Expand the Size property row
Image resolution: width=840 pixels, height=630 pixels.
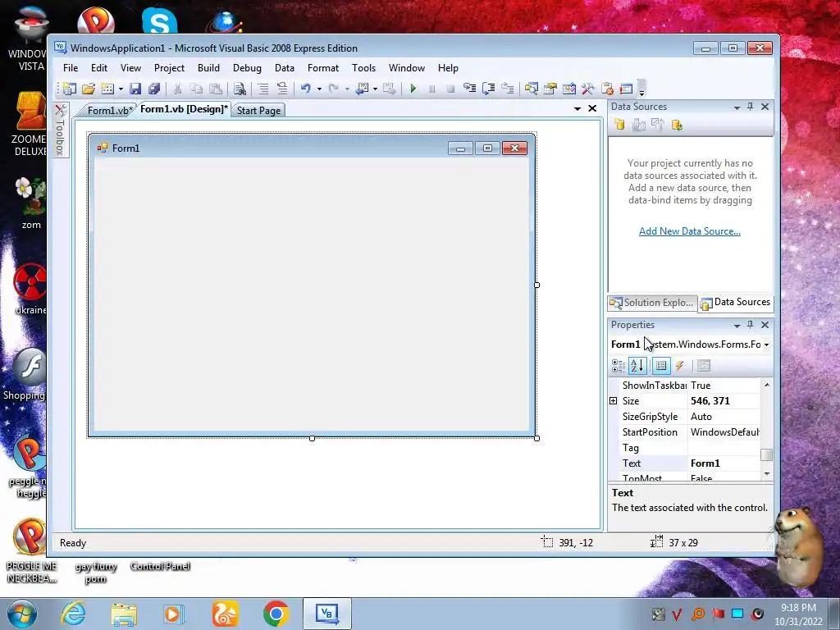[x=614, y=400]
